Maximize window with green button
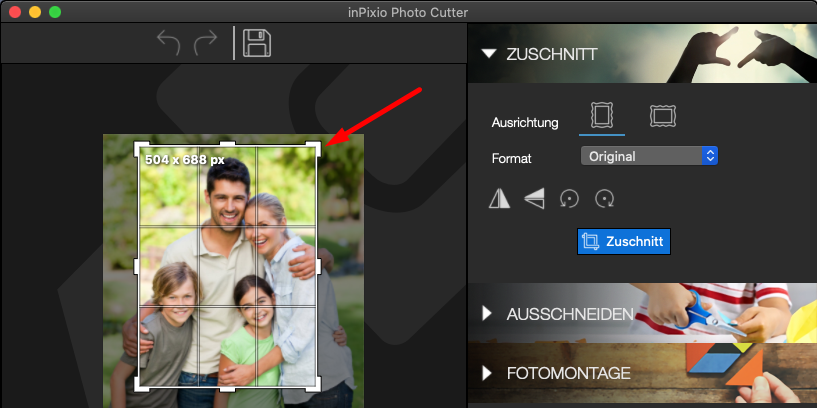This screenshot has height=408, width=817. (x=55, y=12)
